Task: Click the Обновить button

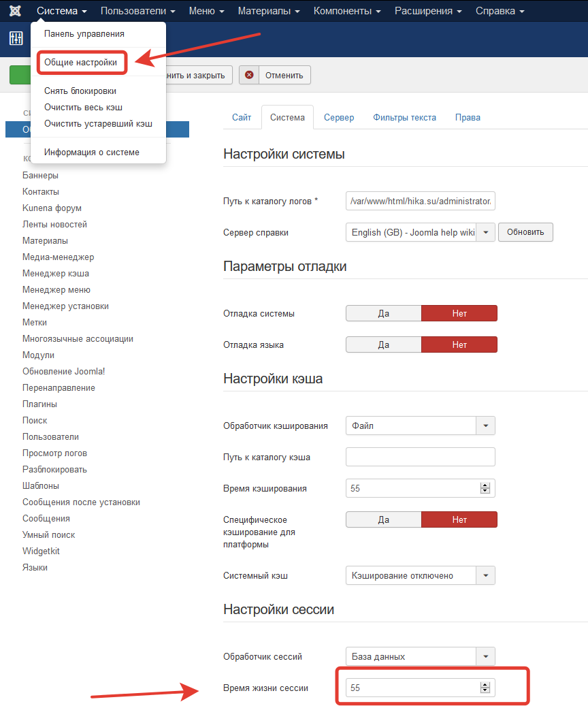Action: point(525,232)
